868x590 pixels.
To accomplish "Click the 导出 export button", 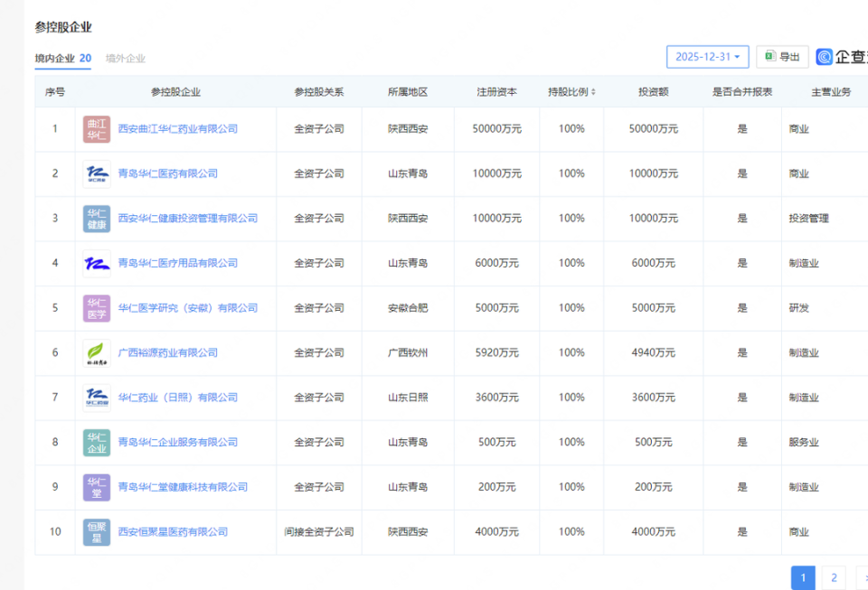I will point(782,57).
